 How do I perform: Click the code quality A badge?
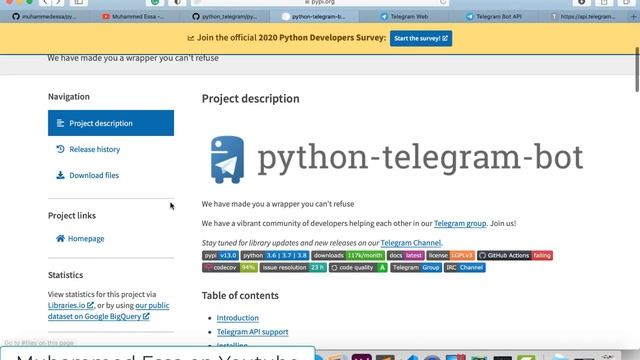[358, 268]
